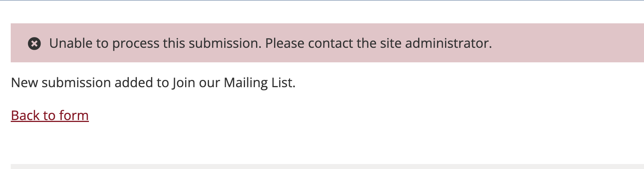Click the word "site" in the error message
The width and height of the screenshot is (644, 169).
pyautogui.click(x=391, y=44)
